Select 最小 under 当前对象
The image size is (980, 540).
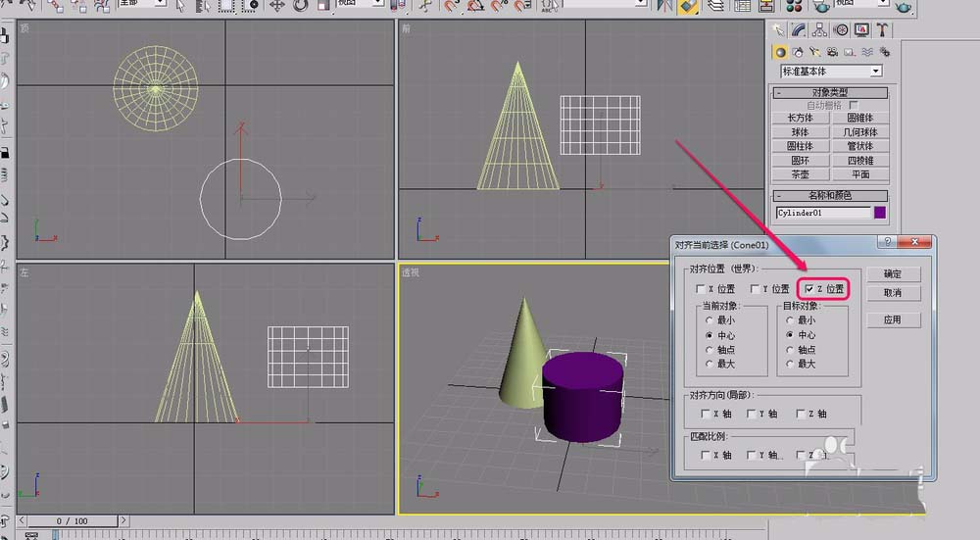(709, 320)
